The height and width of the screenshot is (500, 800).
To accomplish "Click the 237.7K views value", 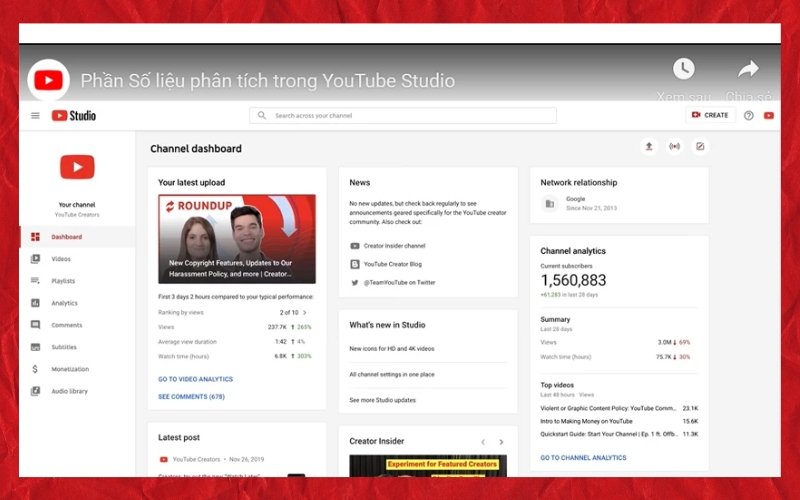I will click(278, 327).
